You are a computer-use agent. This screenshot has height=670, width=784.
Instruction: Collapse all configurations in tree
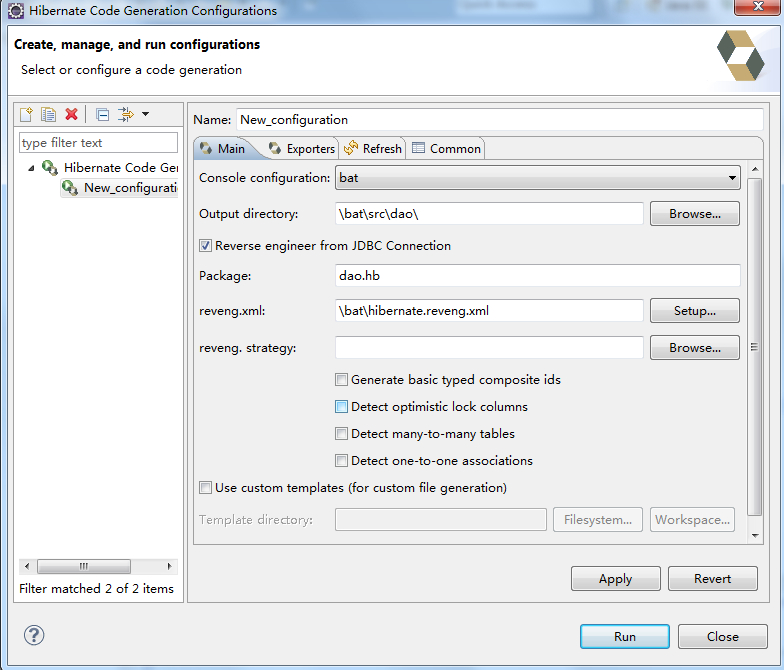click(x=102, y=115)
